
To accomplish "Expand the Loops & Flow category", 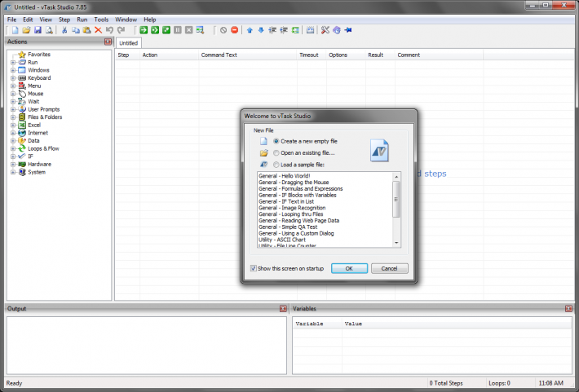I will point(13,148).
